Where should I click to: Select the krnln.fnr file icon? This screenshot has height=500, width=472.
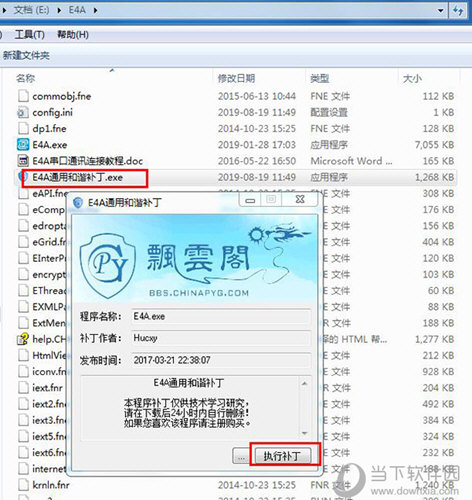(23, 485)
